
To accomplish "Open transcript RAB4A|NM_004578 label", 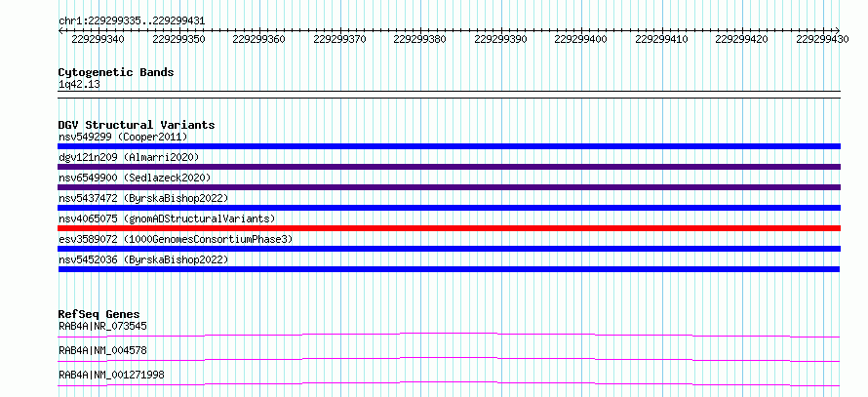I will pos(102,350).
